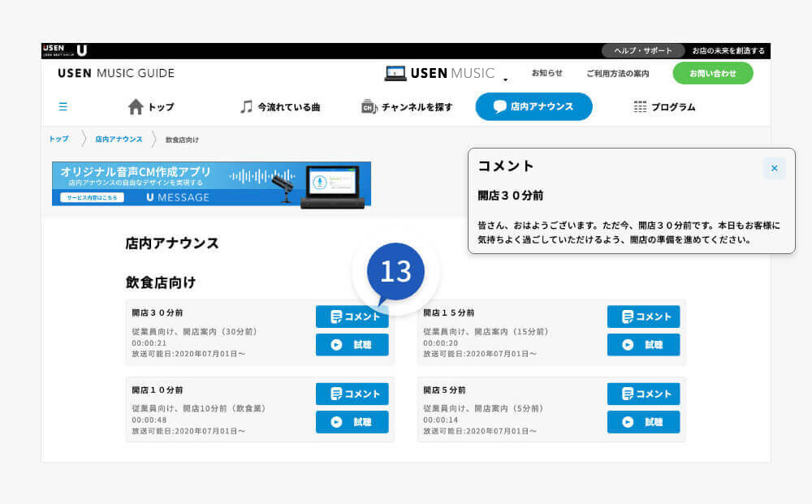Click the green お問い合わせ button
Screen dimensions: 812x504
tap(712, 73)
